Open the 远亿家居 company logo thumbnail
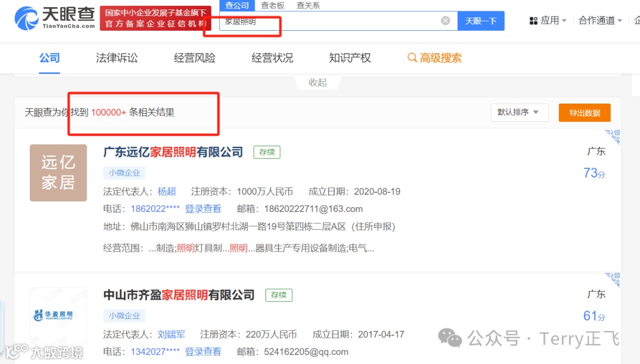 pos(58,172)
